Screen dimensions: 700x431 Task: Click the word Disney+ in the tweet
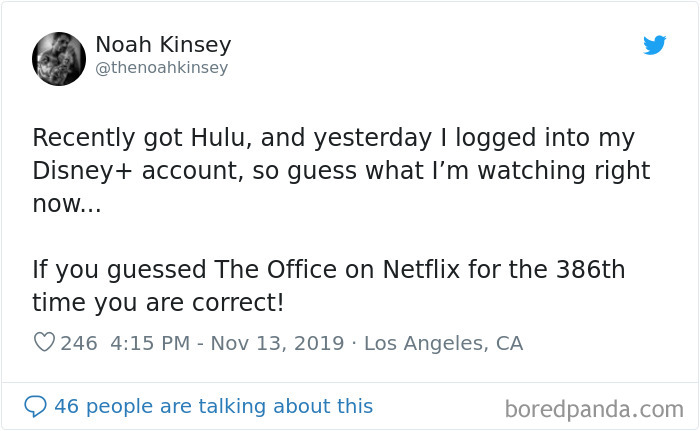point(85,171)
